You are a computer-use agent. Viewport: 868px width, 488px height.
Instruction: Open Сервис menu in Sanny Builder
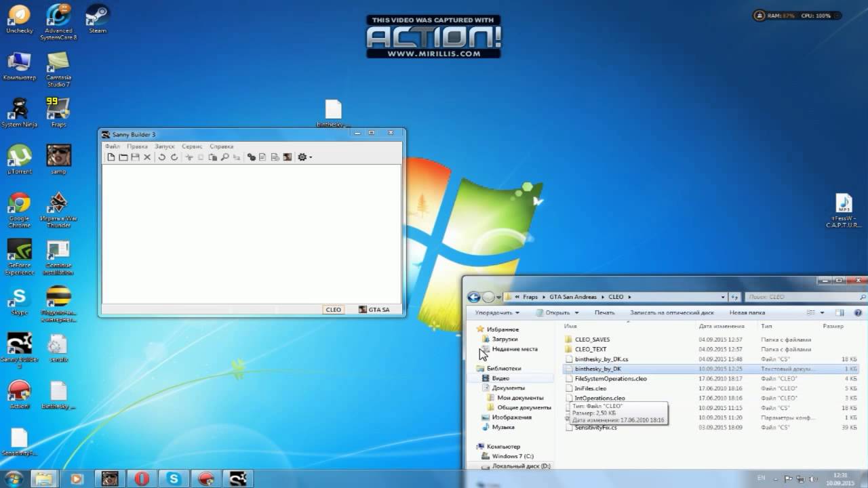tap(192, 146)
